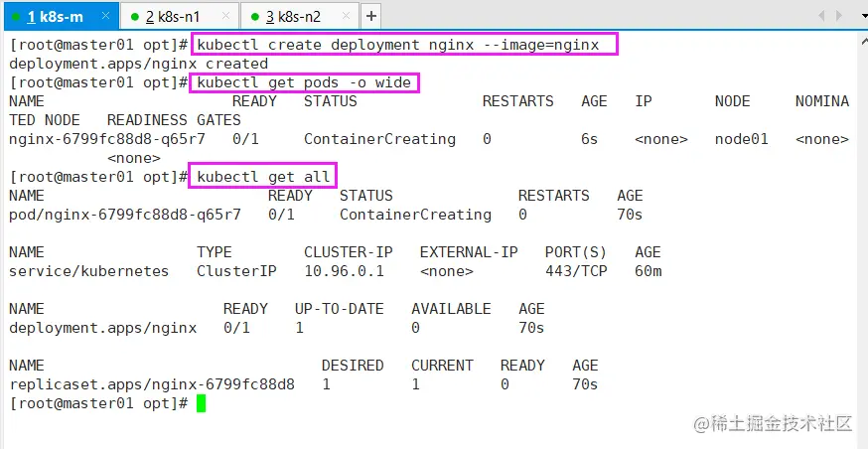Click the 'pod/nginx-6799fc88d8-q65r7' entry
Viewport: 868px width, 449px height.
125,215
